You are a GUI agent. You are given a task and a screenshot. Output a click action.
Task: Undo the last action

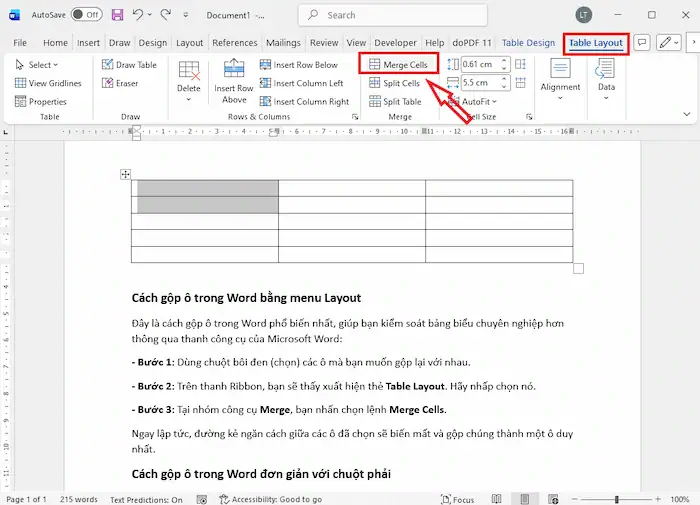tap(138, 15)
